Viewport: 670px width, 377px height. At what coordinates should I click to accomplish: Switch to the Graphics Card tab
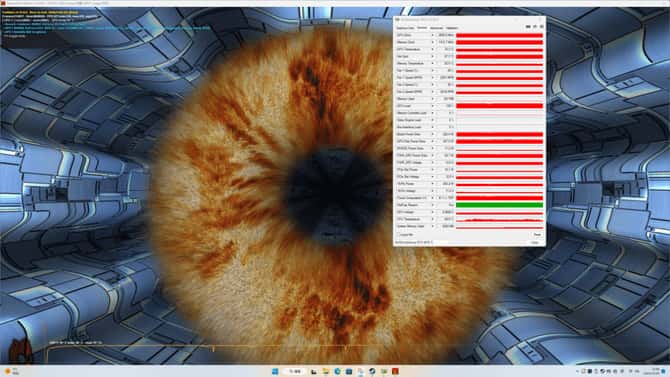coord(406,28)
